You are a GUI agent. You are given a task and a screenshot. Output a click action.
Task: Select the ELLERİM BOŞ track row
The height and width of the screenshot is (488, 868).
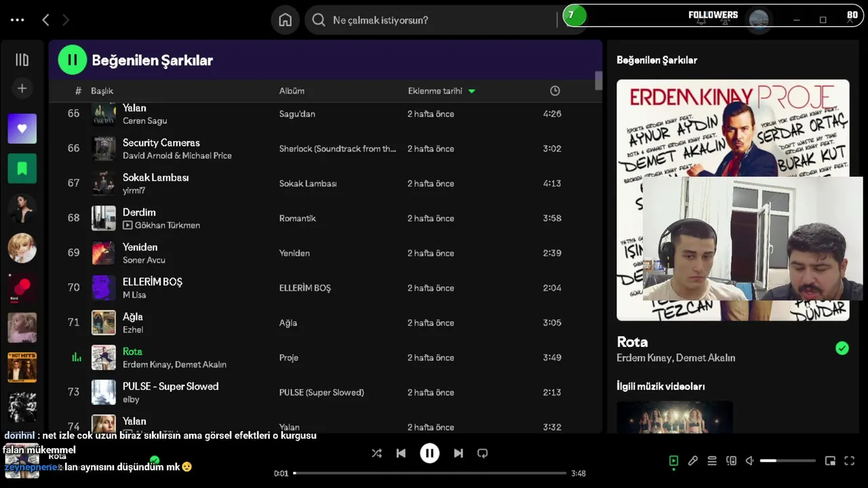coord(325,287)
